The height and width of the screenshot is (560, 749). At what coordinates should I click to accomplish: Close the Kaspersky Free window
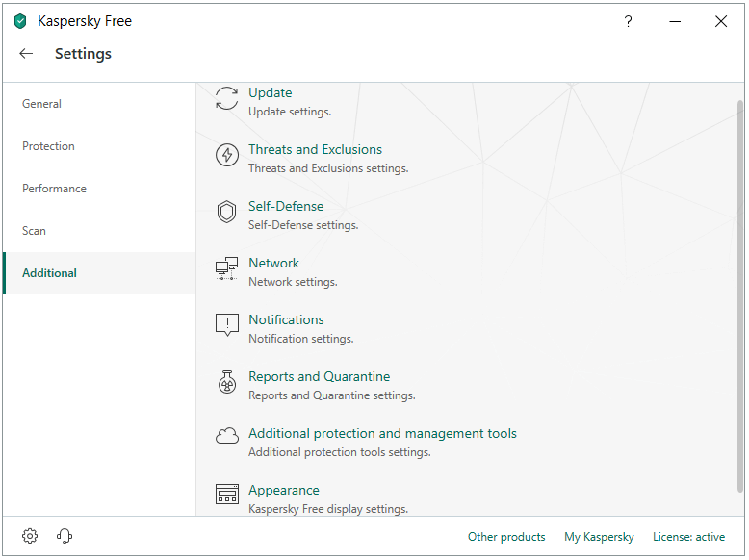[x=721, y=21]
